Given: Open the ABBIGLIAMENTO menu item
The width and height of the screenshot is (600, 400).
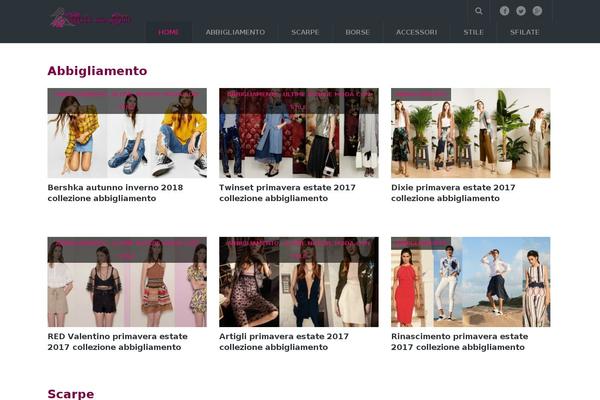Looking at the screenshot, I should [235, 32].
